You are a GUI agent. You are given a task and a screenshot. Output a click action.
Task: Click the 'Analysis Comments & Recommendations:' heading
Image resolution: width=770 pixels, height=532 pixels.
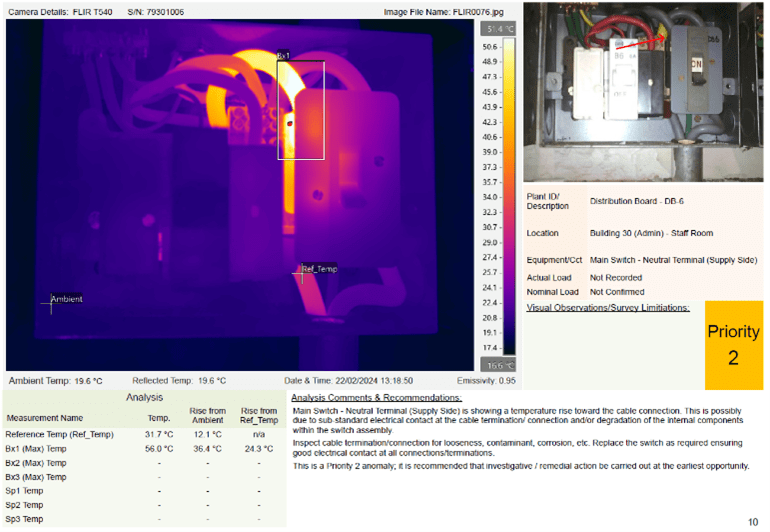click(x=376, y=397)
